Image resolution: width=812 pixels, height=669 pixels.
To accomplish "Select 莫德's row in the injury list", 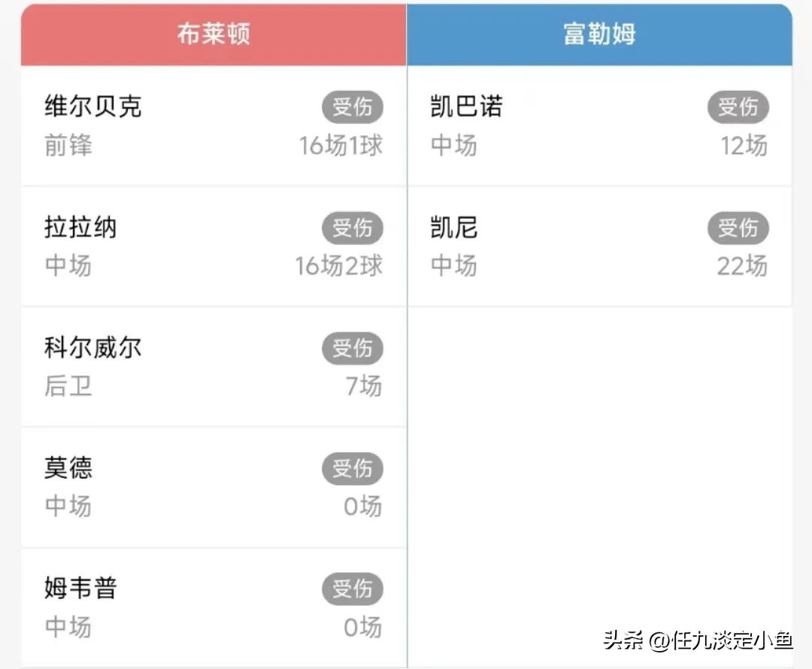I will 212,487.
